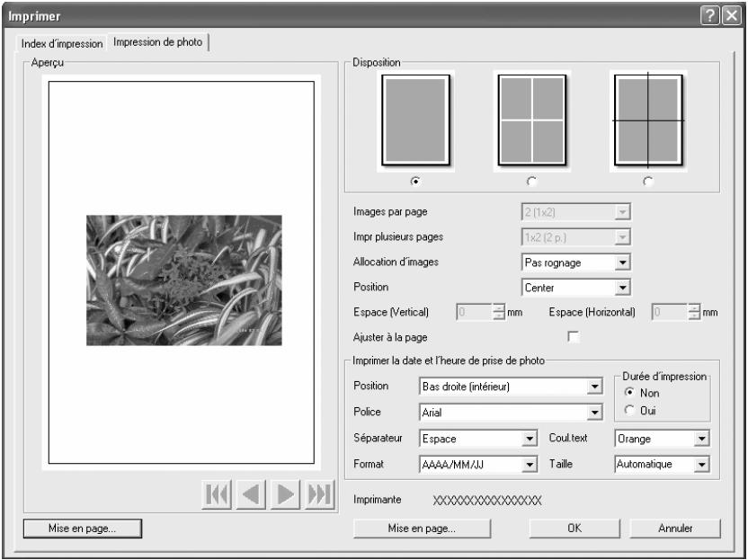Go to the next preview page
Image resolution: width=748 pixels, height=560 pixels.
pos(285,494)
